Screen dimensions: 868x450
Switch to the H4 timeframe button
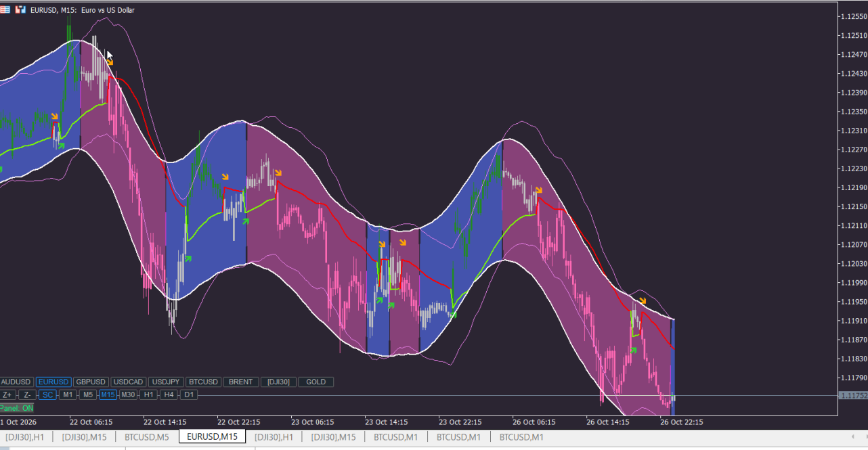click(169, 395)
